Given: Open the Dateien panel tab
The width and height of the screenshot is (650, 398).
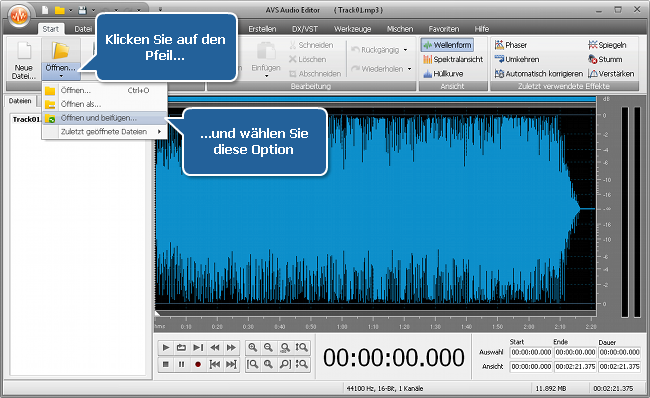Looking at the screenshot, I should pos(20,101).
